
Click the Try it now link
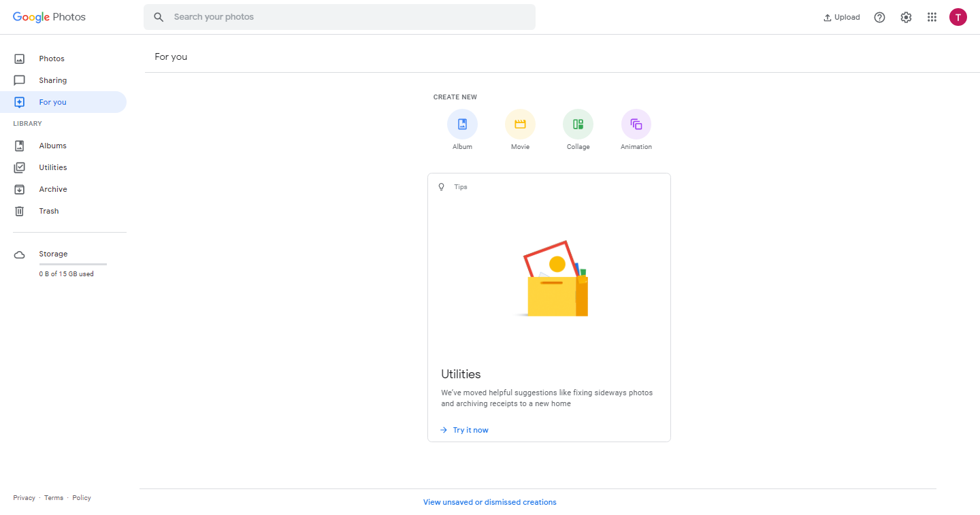point(471,430)
